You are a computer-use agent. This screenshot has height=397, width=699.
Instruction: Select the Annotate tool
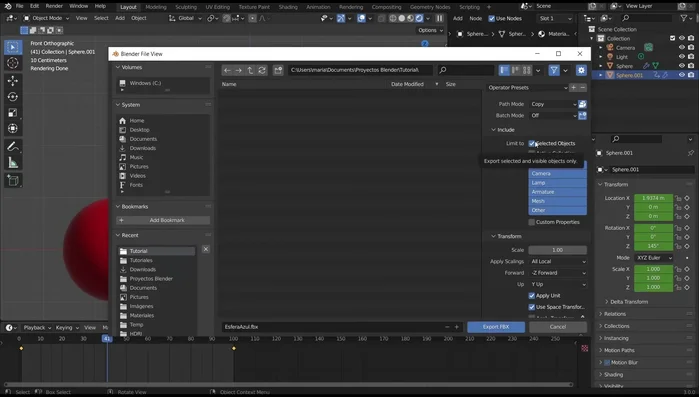[x=12, y=146]
